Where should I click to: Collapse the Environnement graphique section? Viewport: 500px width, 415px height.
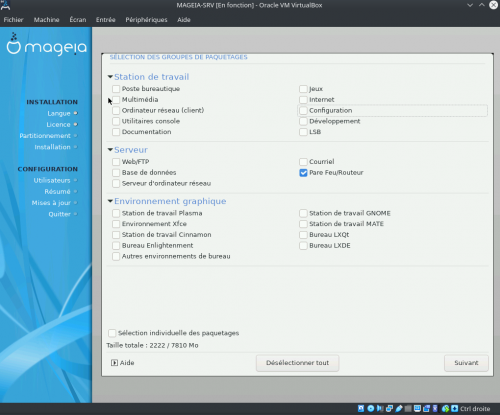coord(110,201)
